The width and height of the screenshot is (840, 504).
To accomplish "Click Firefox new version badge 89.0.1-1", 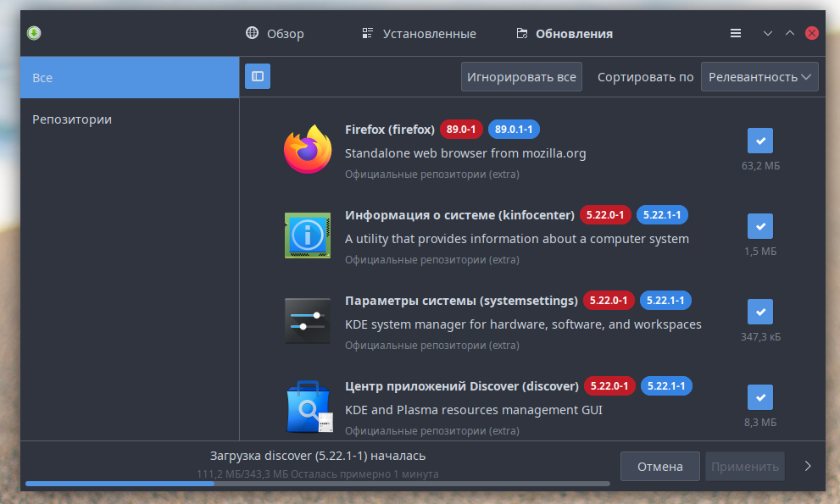I will tap(514, 129).
